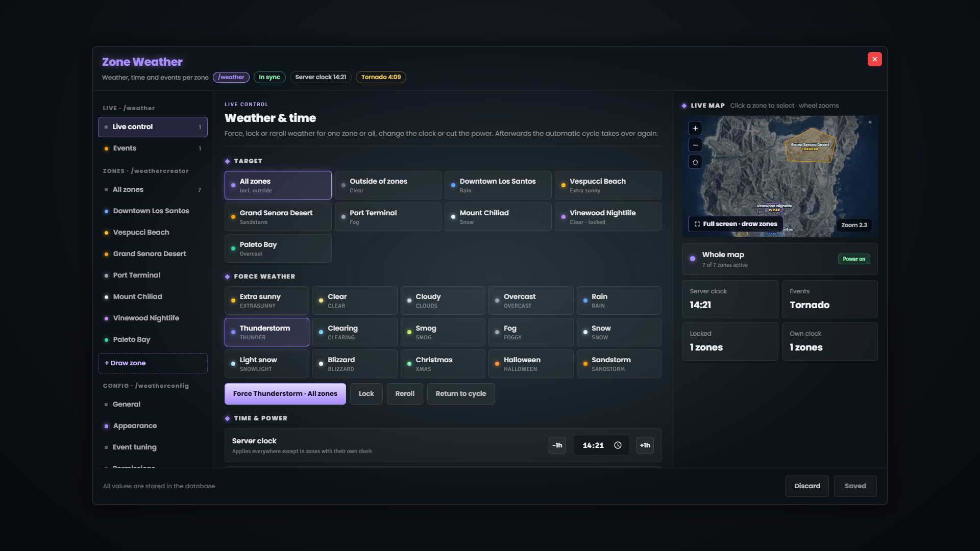Select Outside of zones target

pyautogui.click(x=388, y=185)
